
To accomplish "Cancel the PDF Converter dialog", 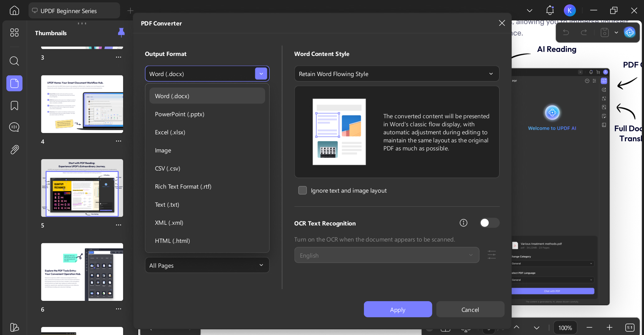I will 470,309.
